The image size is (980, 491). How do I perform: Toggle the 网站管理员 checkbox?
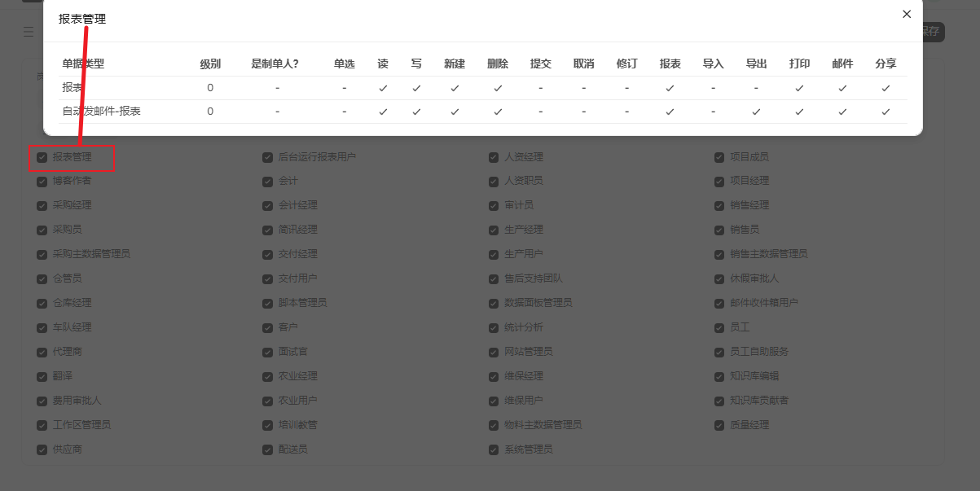494,352
